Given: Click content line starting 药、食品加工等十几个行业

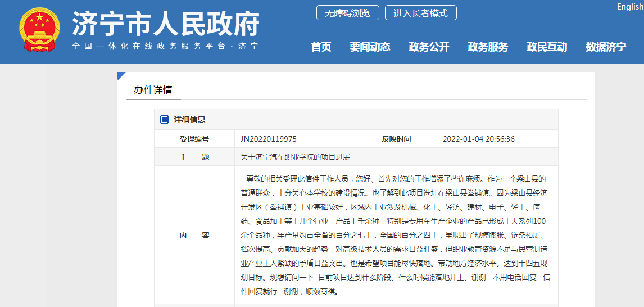Looking at the screenshot, I should (393, 222).
